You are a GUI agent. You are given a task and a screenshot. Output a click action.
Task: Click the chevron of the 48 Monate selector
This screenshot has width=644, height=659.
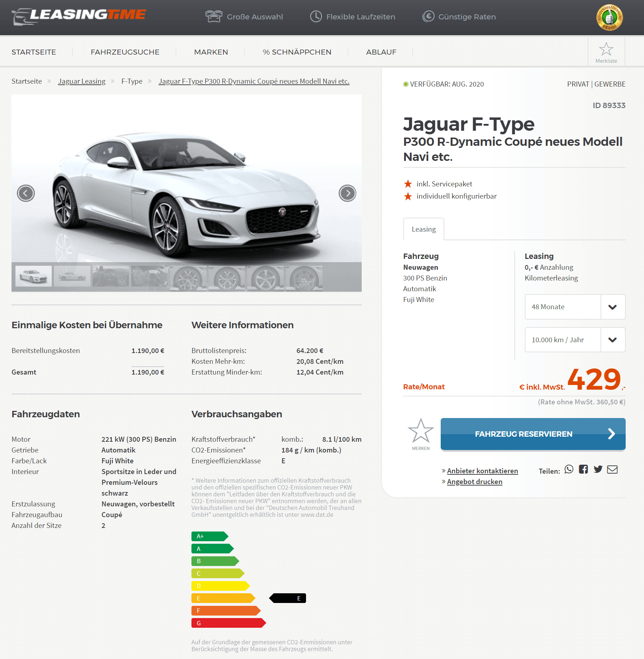[x=613, y=307]
